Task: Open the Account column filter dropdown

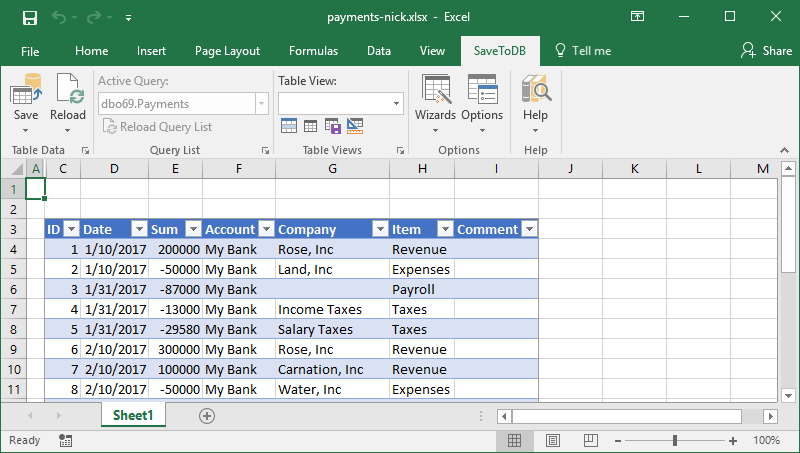Action: [x=266, y=229]
